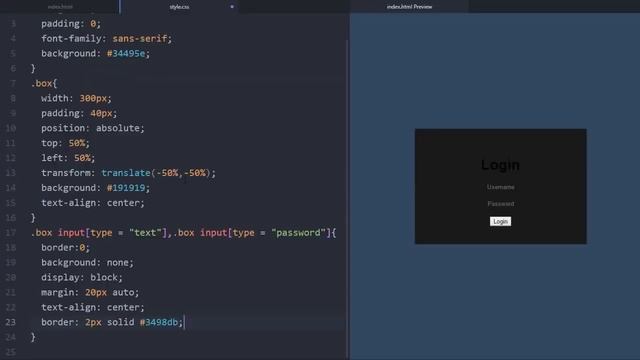Click text-align: center on line 22
The height and width of the screenshot is (360, 640).
click(93, 307)
